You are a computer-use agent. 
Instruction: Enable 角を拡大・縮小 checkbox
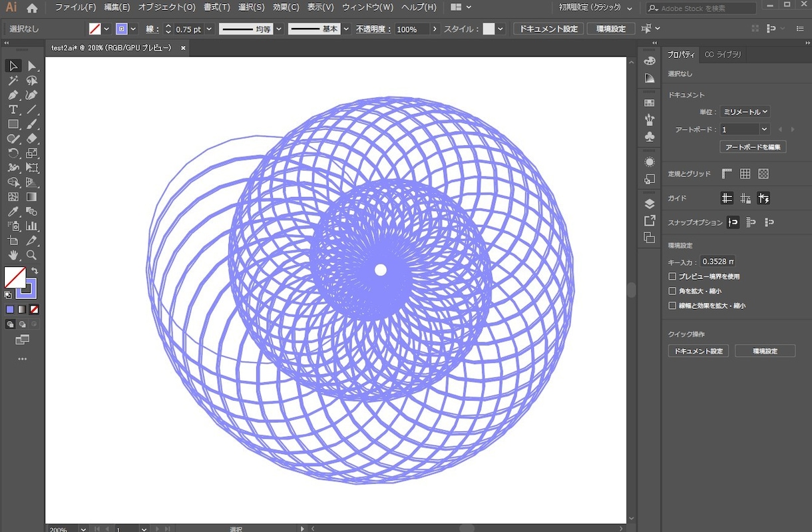[672, 291]
